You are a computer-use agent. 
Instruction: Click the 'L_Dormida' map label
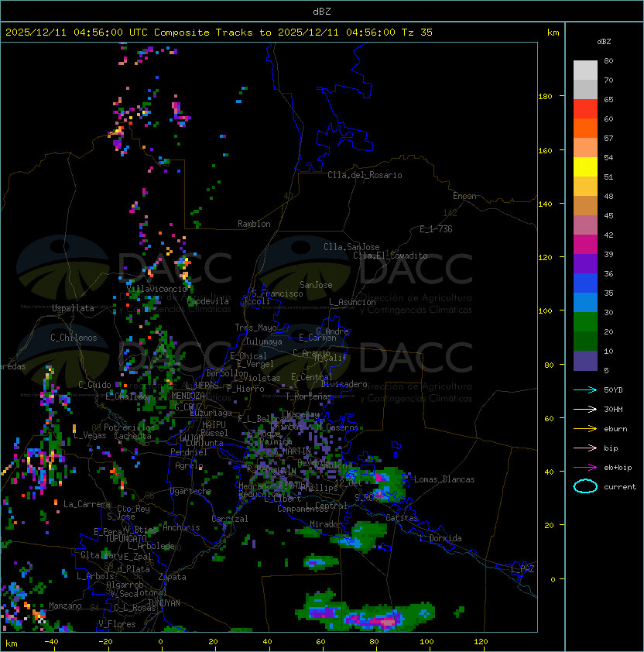pos(440,538)
